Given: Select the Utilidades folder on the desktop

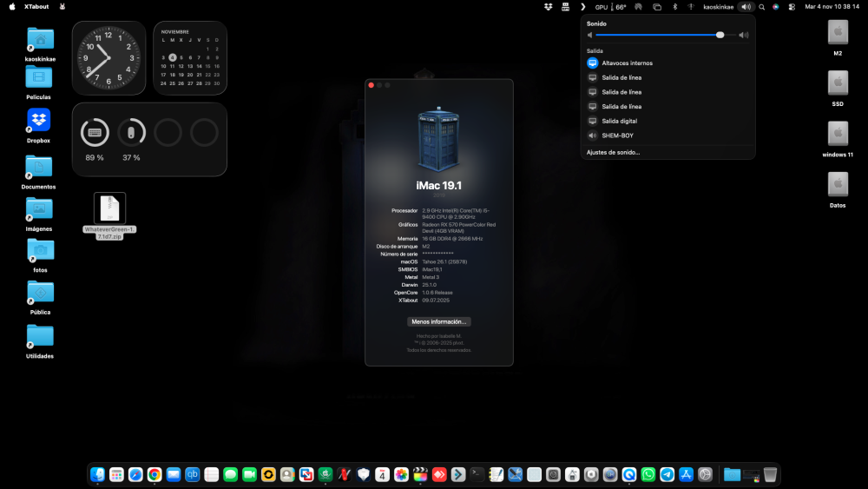Looking at the screenshot, I should (x=41, y=336).
